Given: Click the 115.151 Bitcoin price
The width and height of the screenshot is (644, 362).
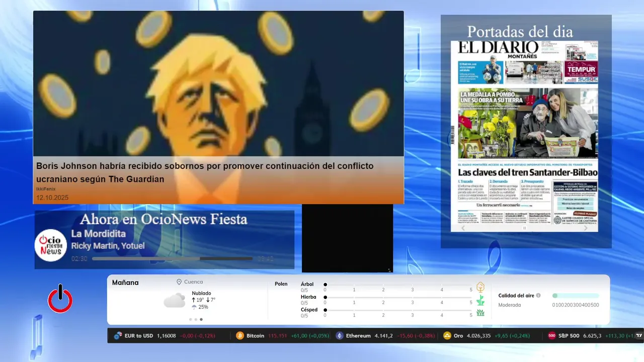Looking at the screenshot, I should pyautogui.click(x=277, y=336).
